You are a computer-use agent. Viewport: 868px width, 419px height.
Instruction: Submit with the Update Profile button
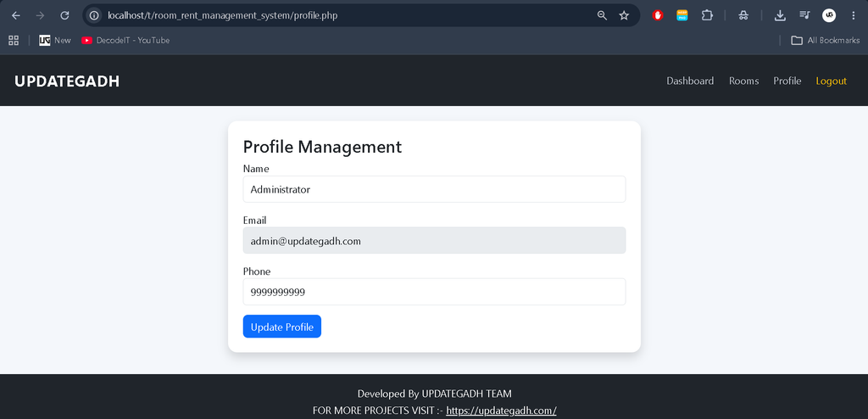[281, 327]
